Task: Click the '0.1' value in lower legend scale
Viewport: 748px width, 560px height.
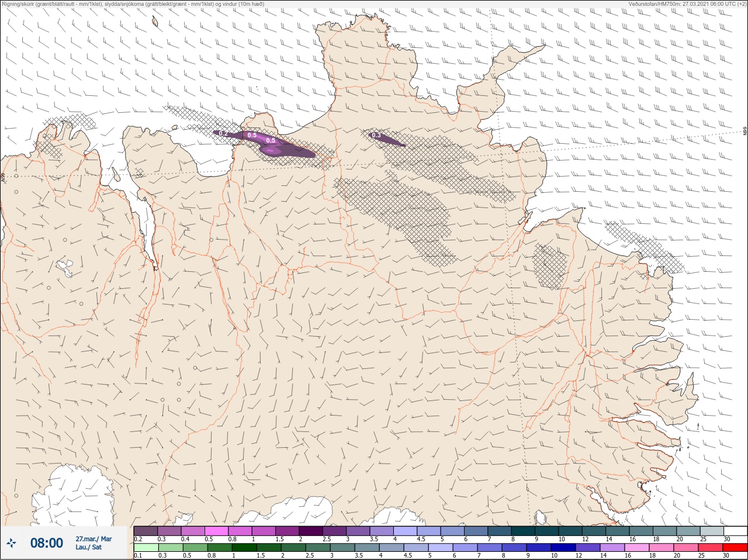Action: pos(138,556)
